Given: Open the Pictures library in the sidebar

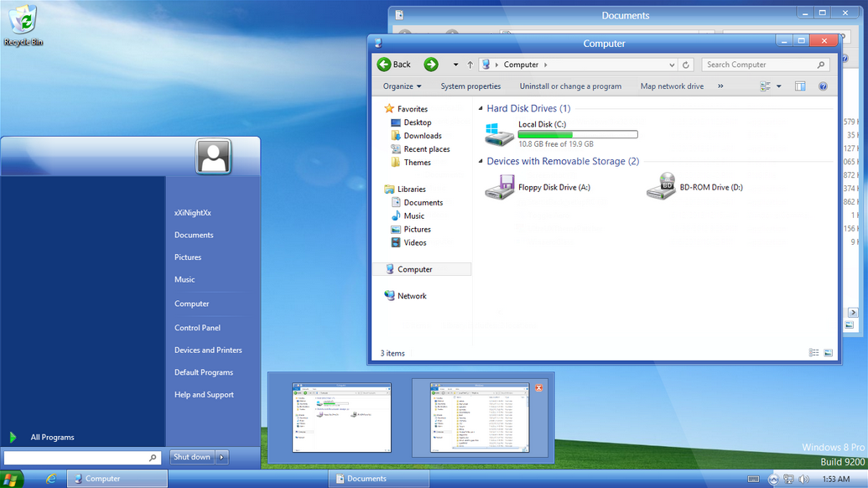Looking at the screenshot, I should 417,229.
